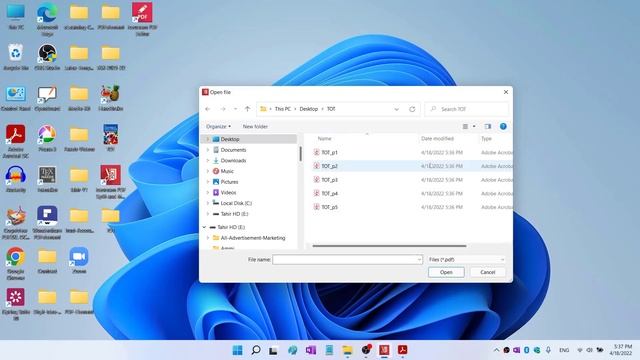Switch to Adobe Acrobat on taskbar
Image resolution: width=640 pixels, height=360 pixels.
[x=402, y=350]
